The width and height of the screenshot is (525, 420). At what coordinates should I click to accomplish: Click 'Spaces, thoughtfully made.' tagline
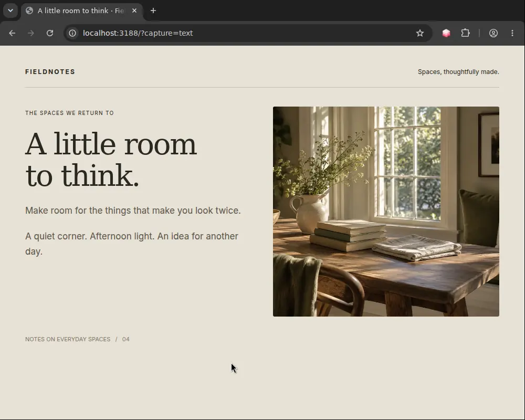tap(458, 72)
